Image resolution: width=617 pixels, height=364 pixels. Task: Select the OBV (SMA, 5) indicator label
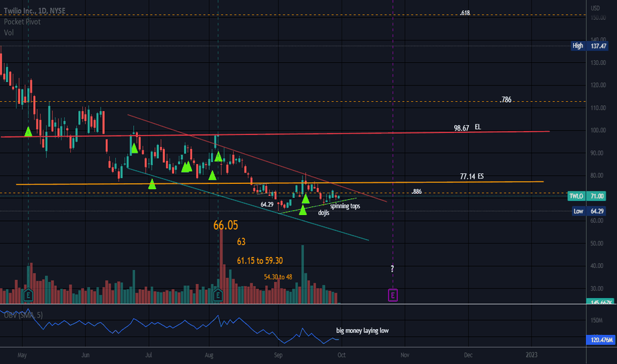pyautogui.click(x=23, y=315)
